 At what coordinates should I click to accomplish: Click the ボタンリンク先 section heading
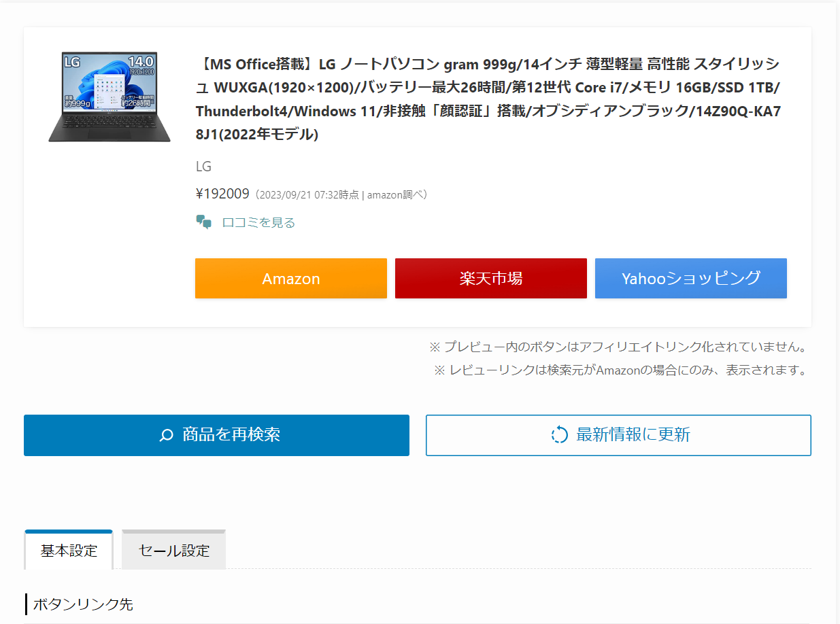(82, 604)
